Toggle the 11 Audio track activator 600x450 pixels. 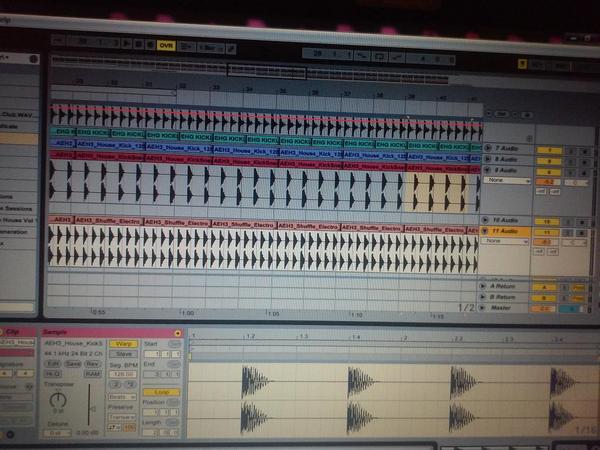(547, 233)
